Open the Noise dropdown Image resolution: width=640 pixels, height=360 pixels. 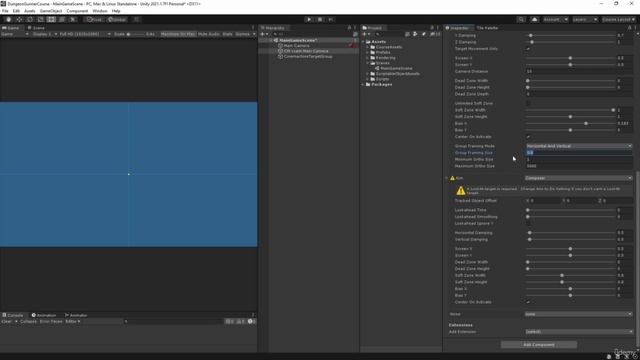[579, 314]
